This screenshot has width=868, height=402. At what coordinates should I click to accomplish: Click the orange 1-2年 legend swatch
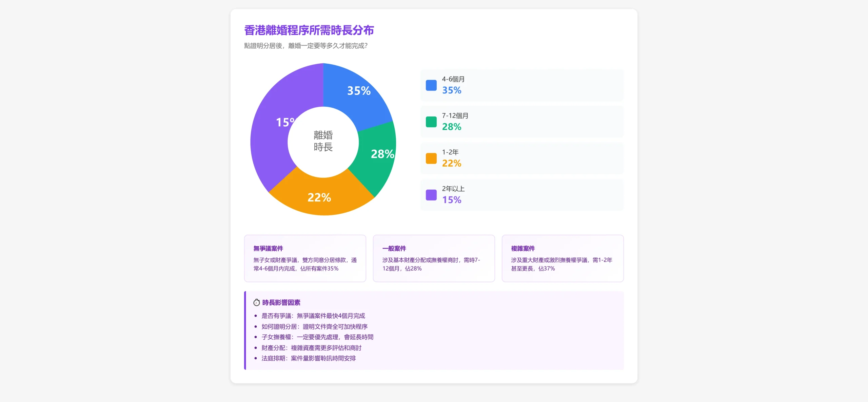(431, 158)
